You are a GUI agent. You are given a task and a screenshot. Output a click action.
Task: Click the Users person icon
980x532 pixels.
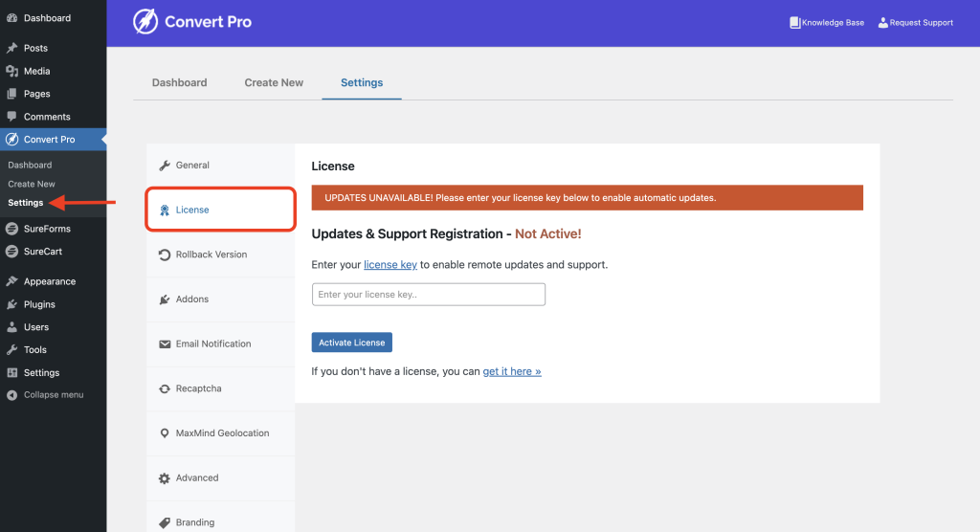pyautogui.click(x=11, y=327)
